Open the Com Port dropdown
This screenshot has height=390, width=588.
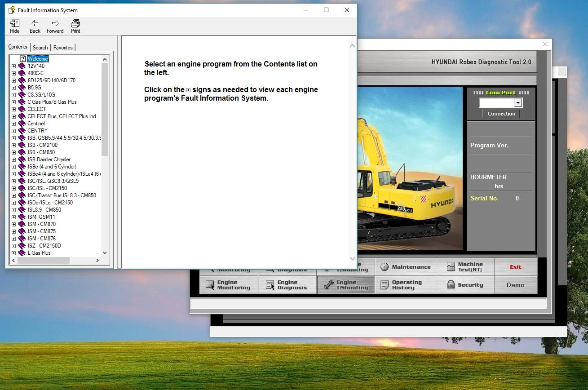(x=518, y=103)
